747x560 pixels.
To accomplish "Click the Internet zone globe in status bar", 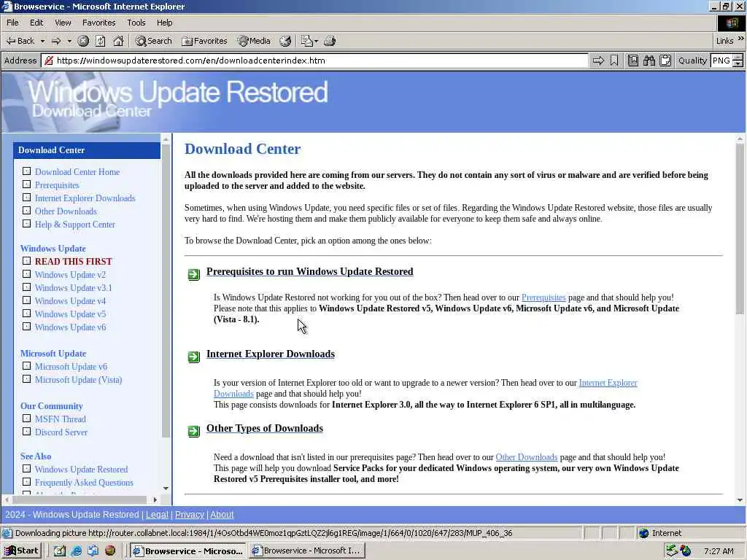I will click(x=644, y=533).
